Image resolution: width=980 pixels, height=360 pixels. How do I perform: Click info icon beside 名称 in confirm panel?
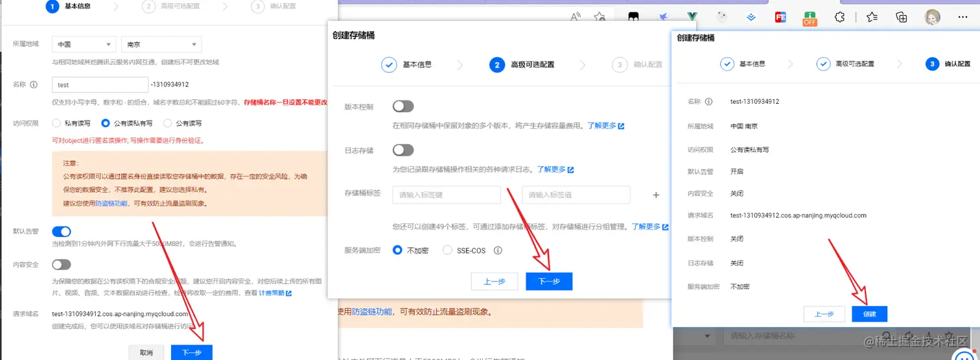point(708,102)
